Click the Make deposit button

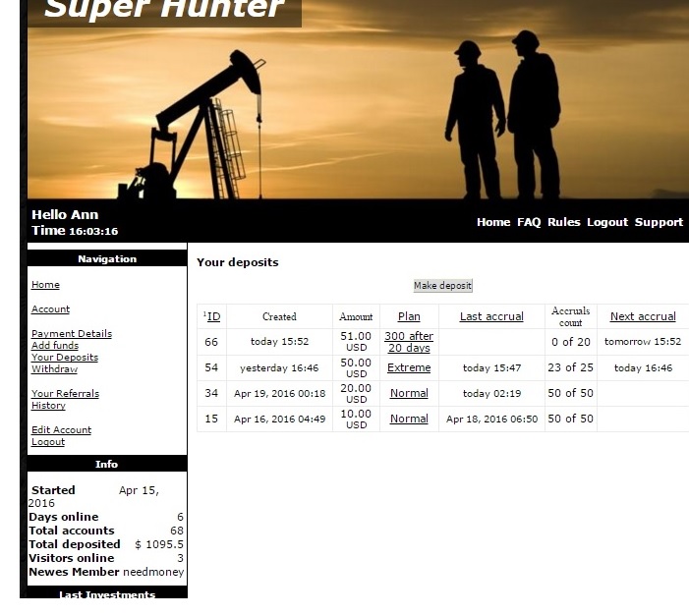(x=442, y=286)
